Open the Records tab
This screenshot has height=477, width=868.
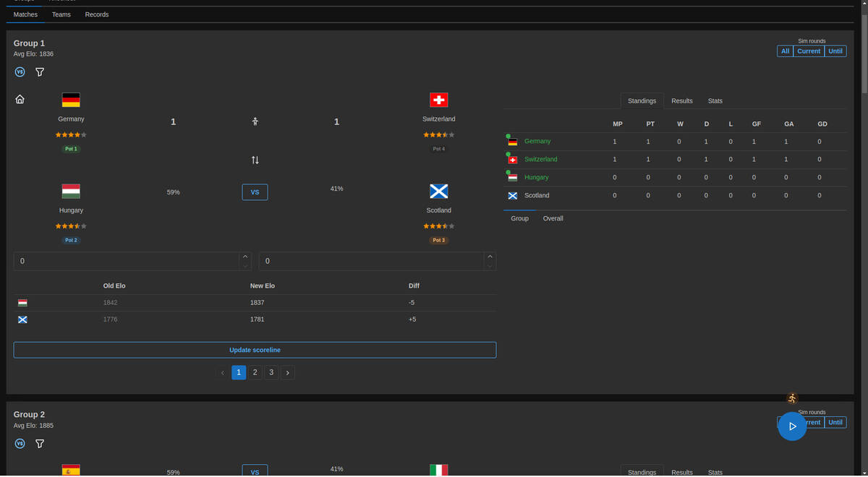click(97, 14)
